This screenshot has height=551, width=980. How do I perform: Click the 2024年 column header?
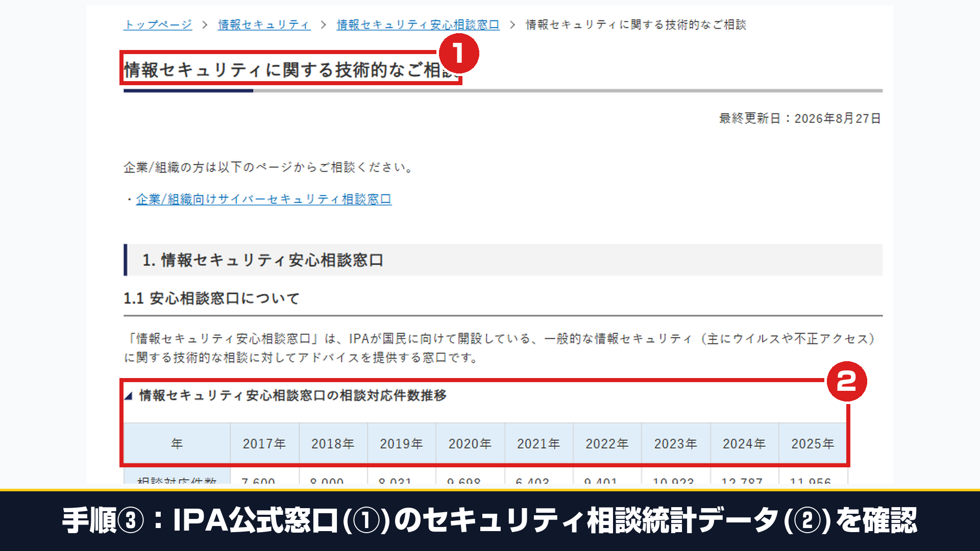(x=744, y=443)
